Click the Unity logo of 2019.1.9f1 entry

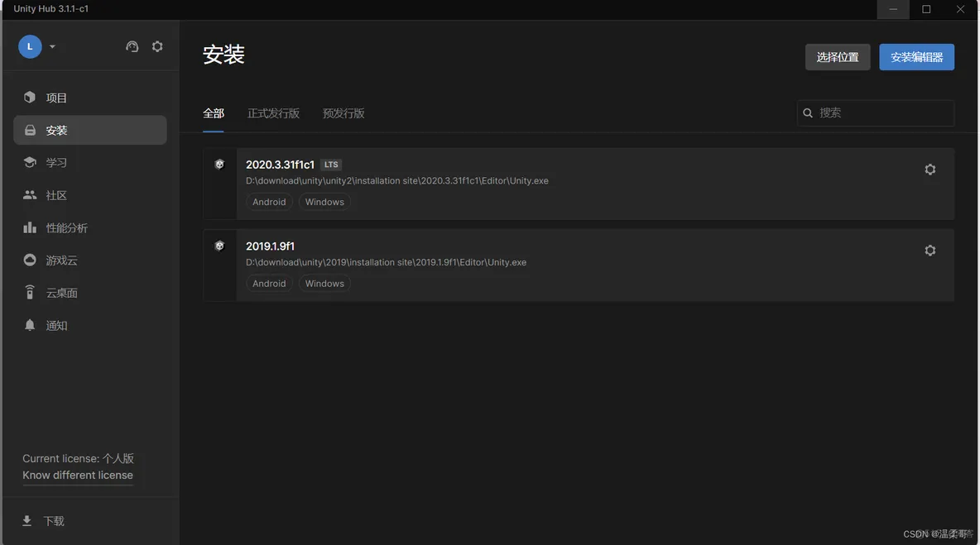219,246
